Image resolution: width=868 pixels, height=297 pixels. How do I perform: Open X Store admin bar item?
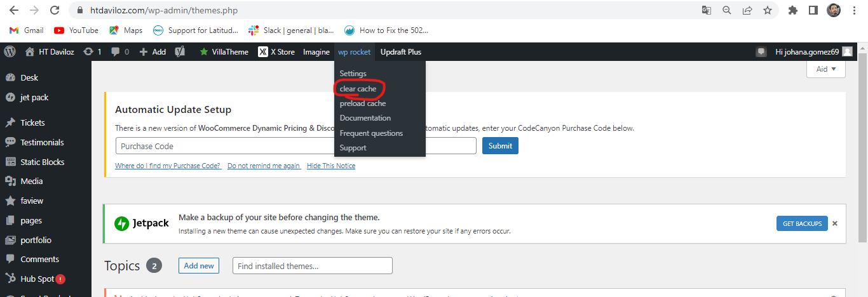coord(276,52)
